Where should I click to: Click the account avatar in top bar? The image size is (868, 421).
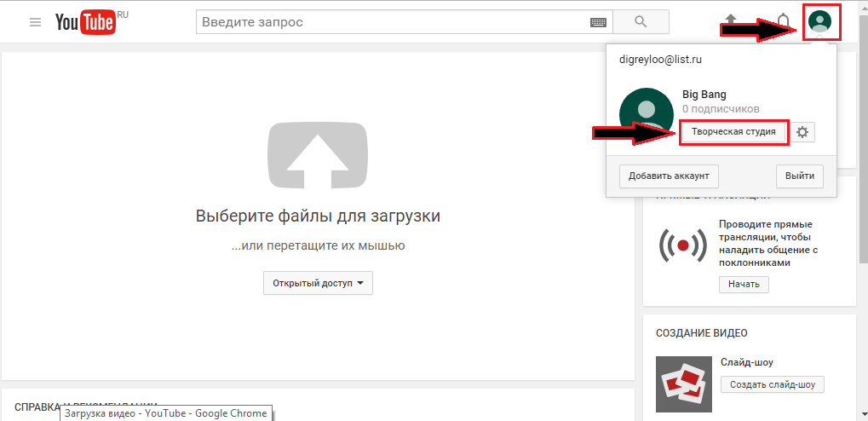819,21
